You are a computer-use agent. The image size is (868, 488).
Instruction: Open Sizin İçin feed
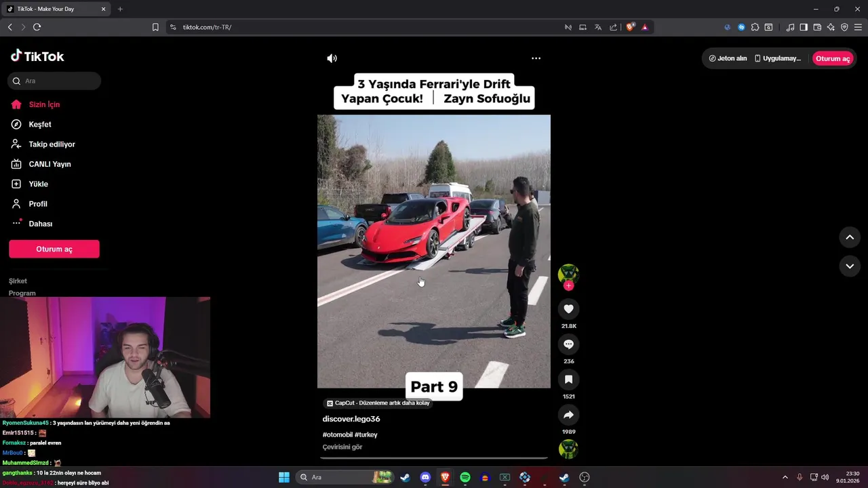coord(45,104)
